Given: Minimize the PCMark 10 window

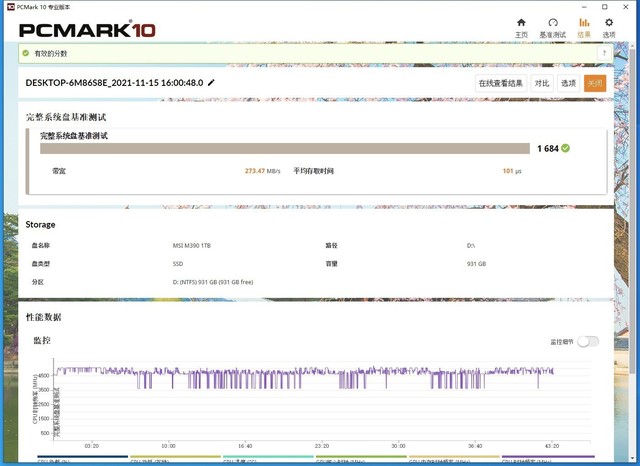Looking at the screenshot, I should point(584,7).
